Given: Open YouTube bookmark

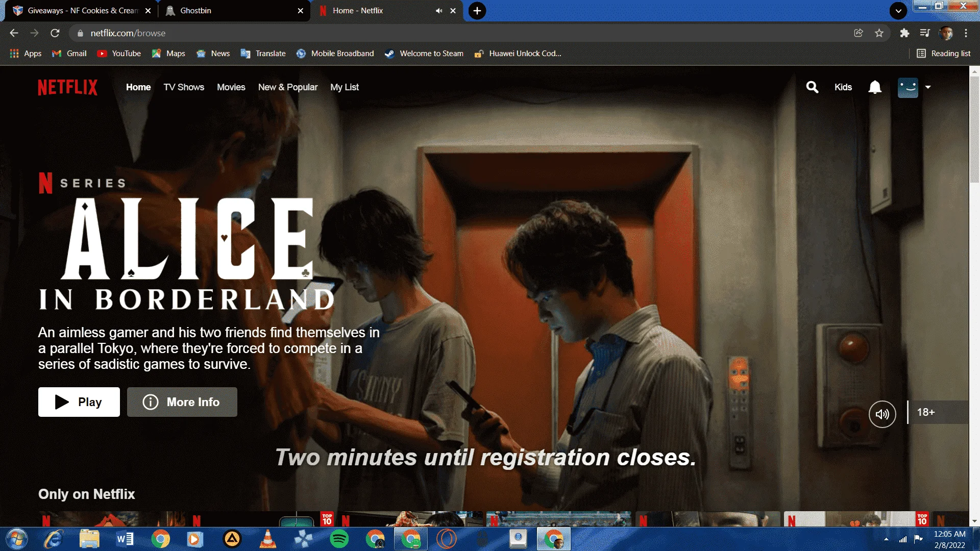Looking at the screenshot, I should [119, 54].
